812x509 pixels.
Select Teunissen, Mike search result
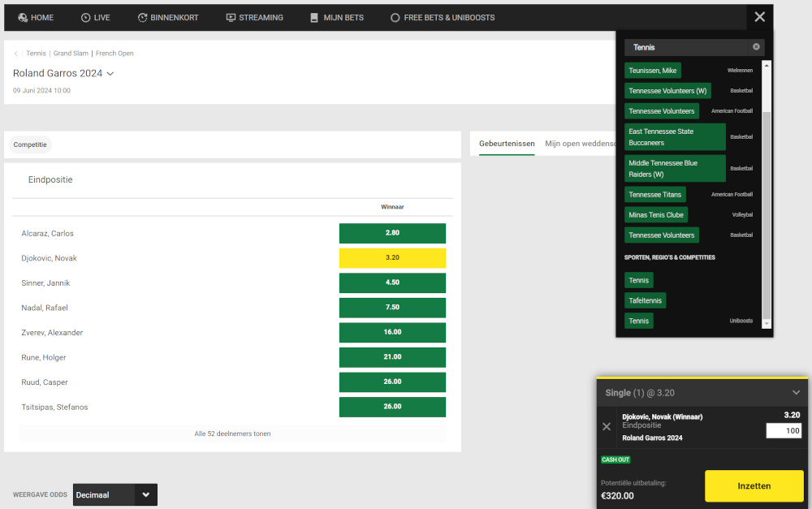pyautogui.click(x=653, y=71)
